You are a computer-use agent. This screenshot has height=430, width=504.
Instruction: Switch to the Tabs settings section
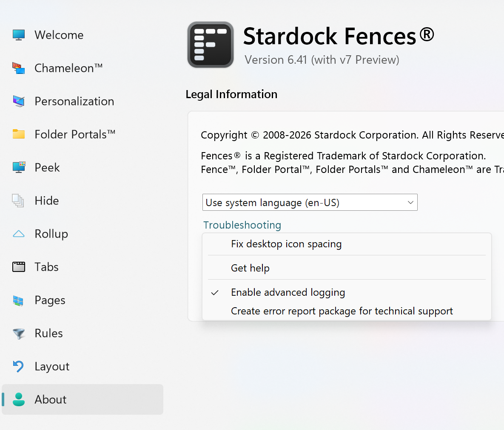(x=46, y=267)
